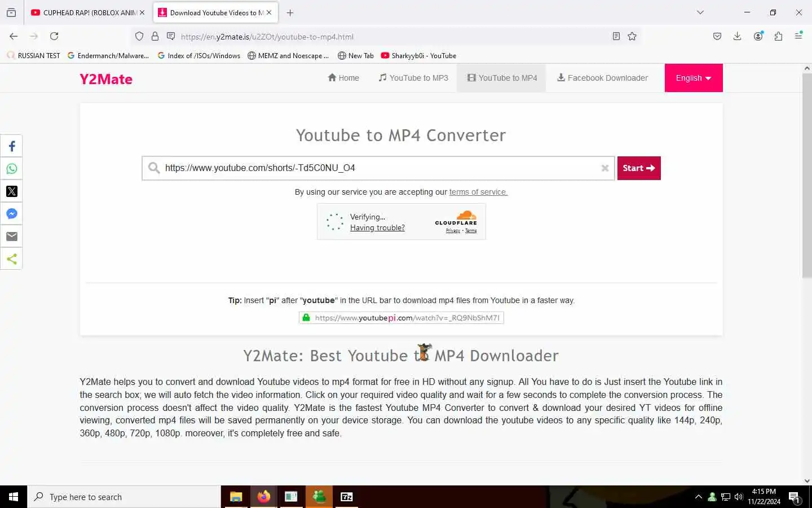This screenshot has height=508, width=812.
Task: Open Sharkyyb0i - YouTube bookmark
Action: (418, 55)
